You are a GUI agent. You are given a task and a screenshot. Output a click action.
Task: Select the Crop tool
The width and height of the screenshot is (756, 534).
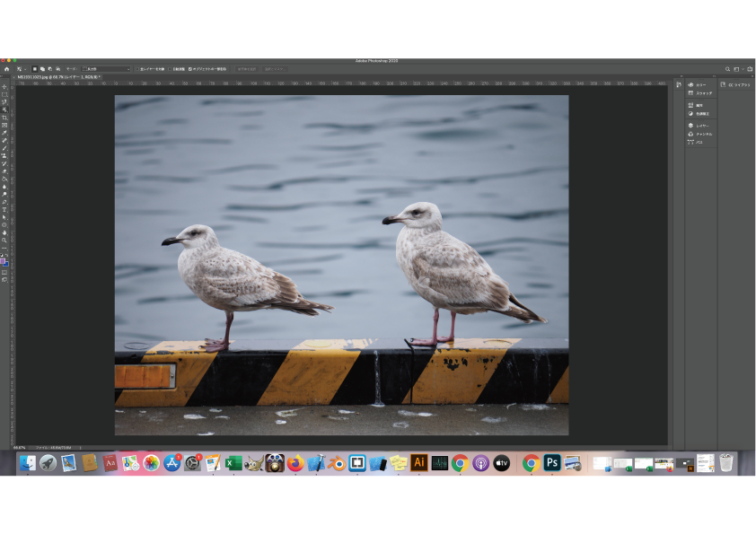4,118
